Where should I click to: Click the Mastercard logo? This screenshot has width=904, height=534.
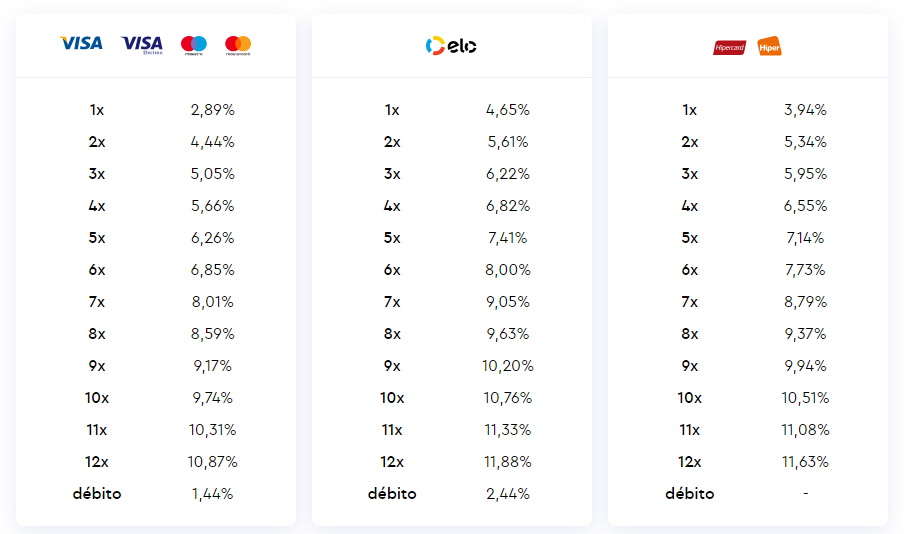pos(238,44)
